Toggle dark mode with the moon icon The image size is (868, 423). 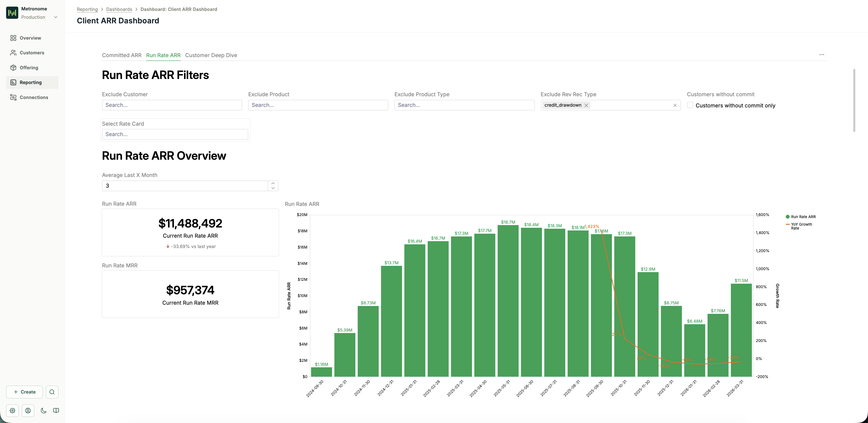(43, 411)
